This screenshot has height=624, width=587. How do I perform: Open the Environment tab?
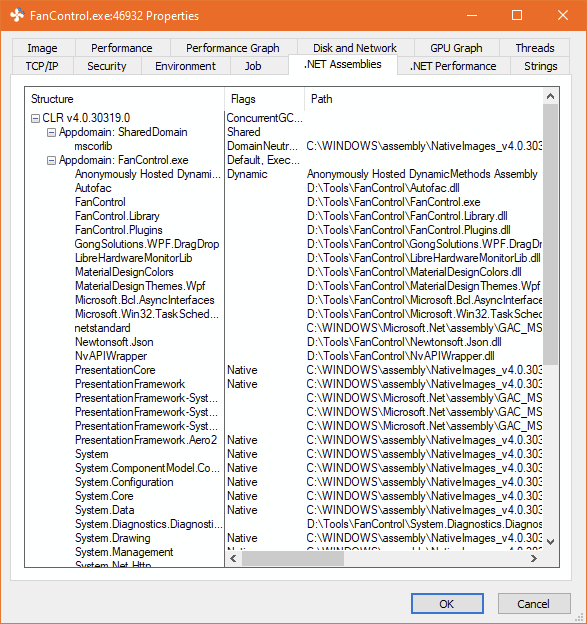(185, 66)
